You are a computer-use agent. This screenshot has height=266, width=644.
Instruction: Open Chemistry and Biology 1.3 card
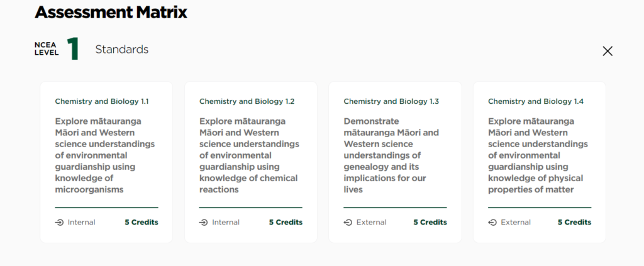click(x=391, y=101)
